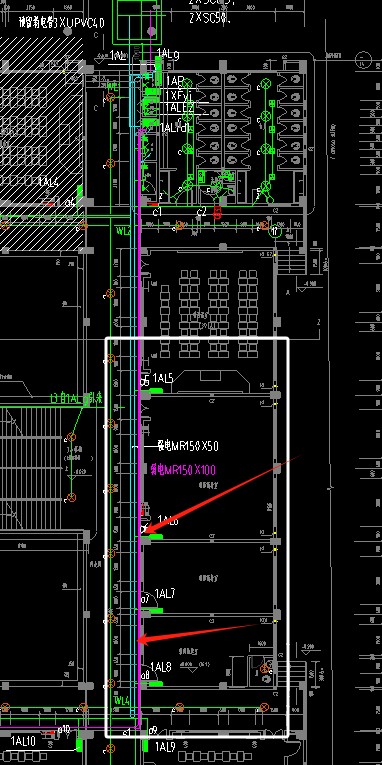The height and width of the screenshot is (765, 382).
Task: Select the 1ALE2 panel label
Action: 180,107
